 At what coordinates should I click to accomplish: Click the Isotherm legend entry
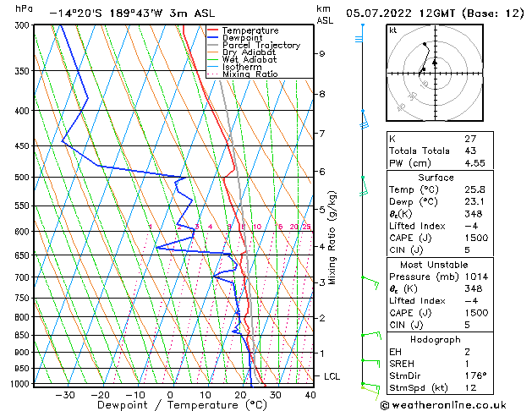[234, 67]
